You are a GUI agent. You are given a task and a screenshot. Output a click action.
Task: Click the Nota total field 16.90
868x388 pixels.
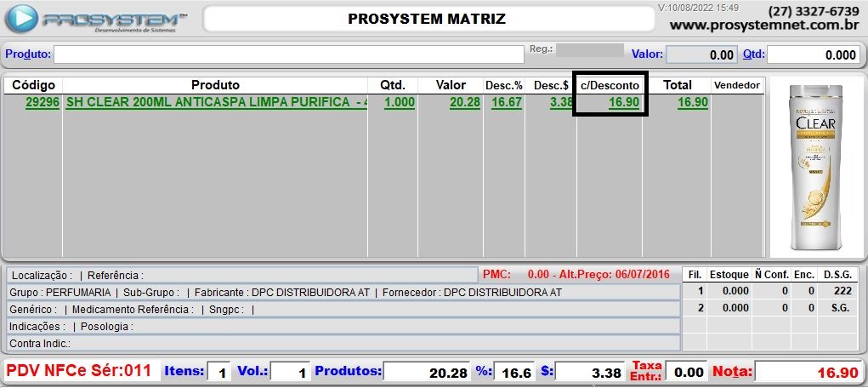click(x=808, y=372)
